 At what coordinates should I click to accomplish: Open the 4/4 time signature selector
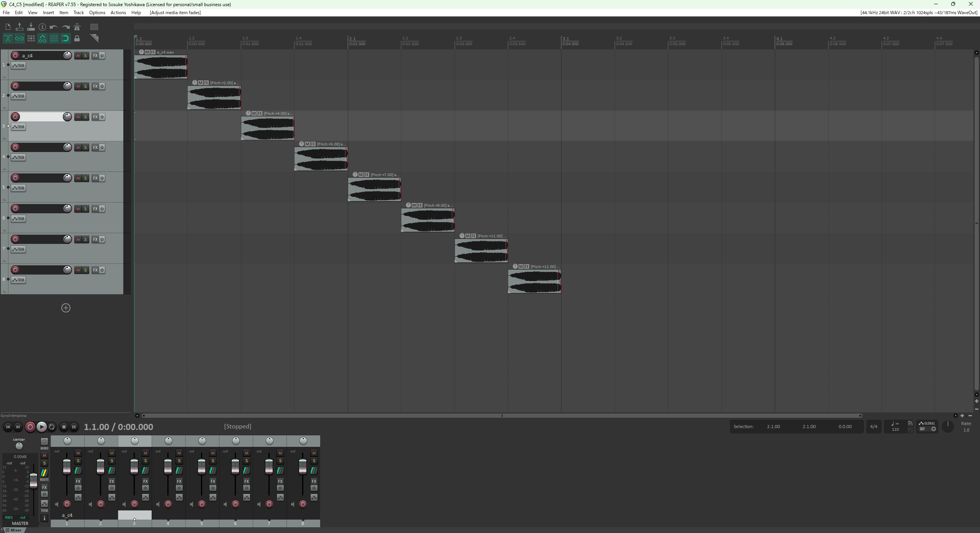tap(874, 427)
